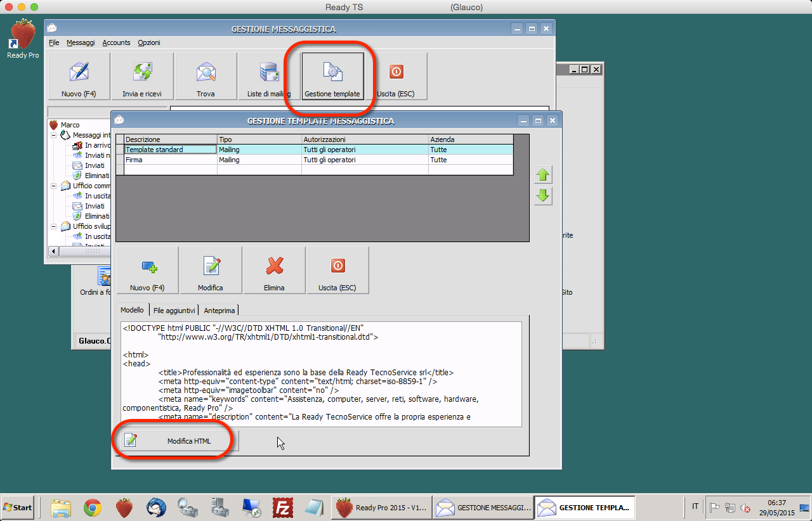Open Windows Explorer from taskbar
Image resolution: width=812 pixels, height=521 pixels.
61,508
